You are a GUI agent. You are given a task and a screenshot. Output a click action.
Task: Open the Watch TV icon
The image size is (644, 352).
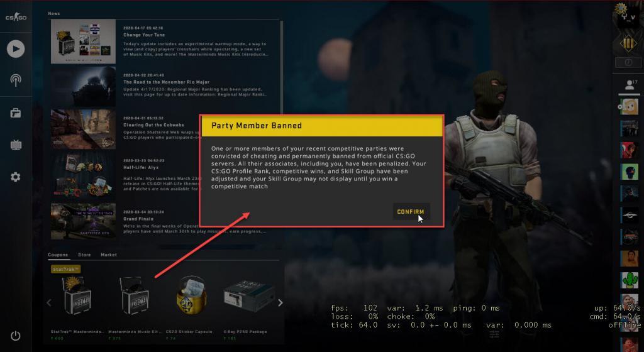click(16, 145)
